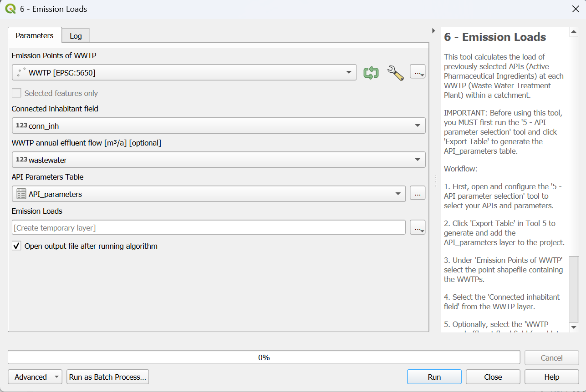Switch to the Log tab

click(76, 36)
